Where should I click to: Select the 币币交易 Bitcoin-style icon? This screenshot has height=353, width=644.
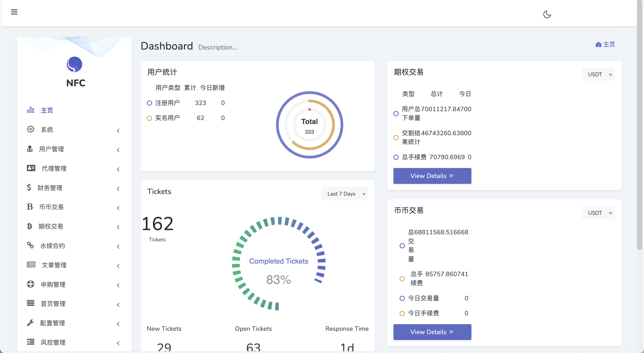coord(30,207)
